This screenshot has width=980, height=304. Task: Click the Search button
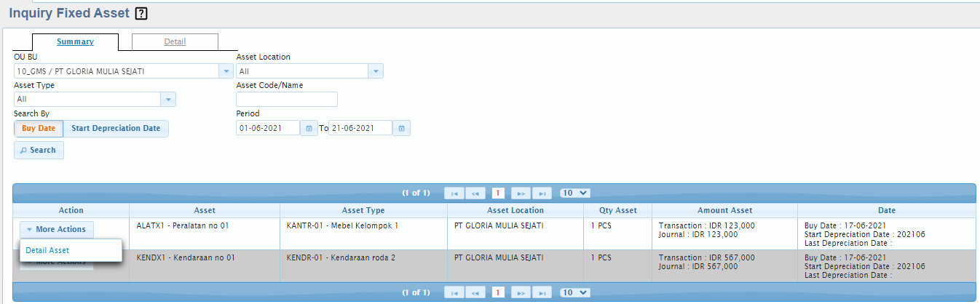click(x=39, y=150)
